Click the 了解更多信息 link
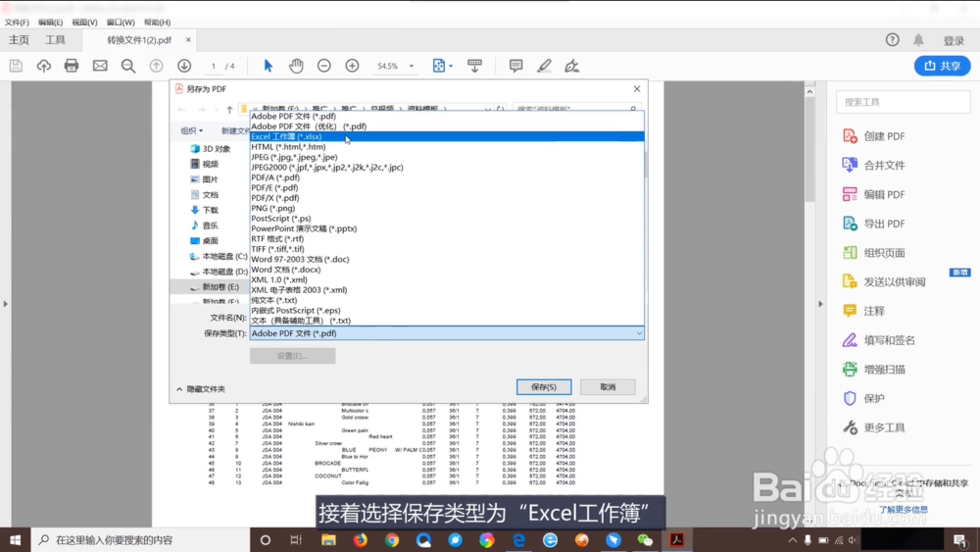This screenshot has width=980, height=552. 904,510
